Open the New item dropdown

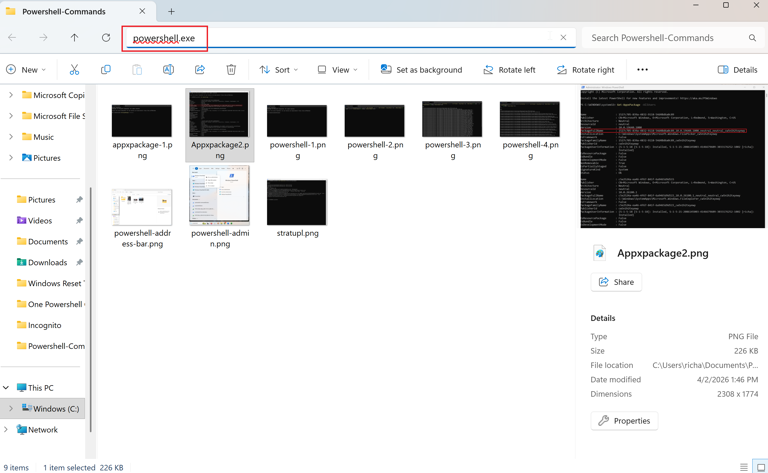tap(26, 70)
